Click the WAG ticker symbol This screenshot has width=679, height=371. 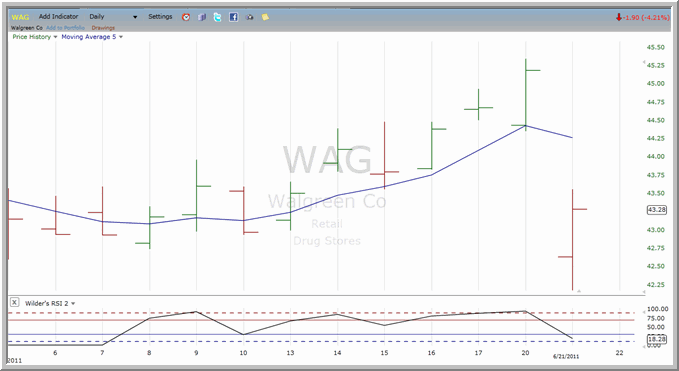point(20,17)
